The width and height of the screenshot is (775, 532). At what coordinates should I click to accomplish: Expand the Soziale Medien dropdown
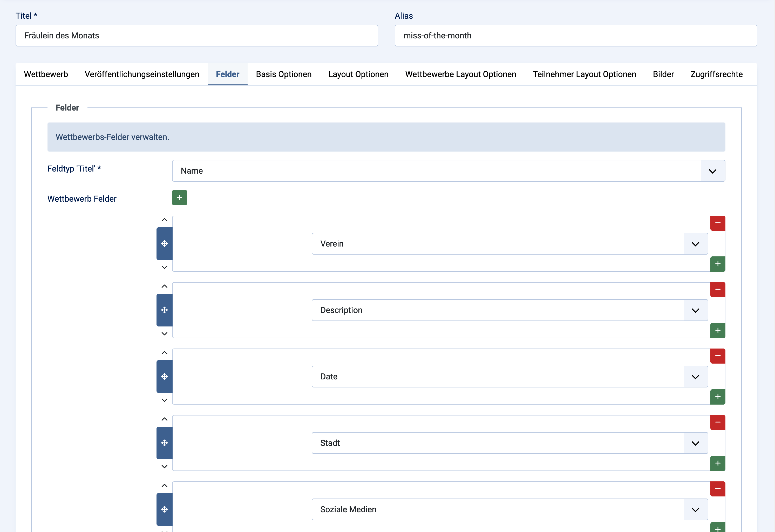[509, 509]
